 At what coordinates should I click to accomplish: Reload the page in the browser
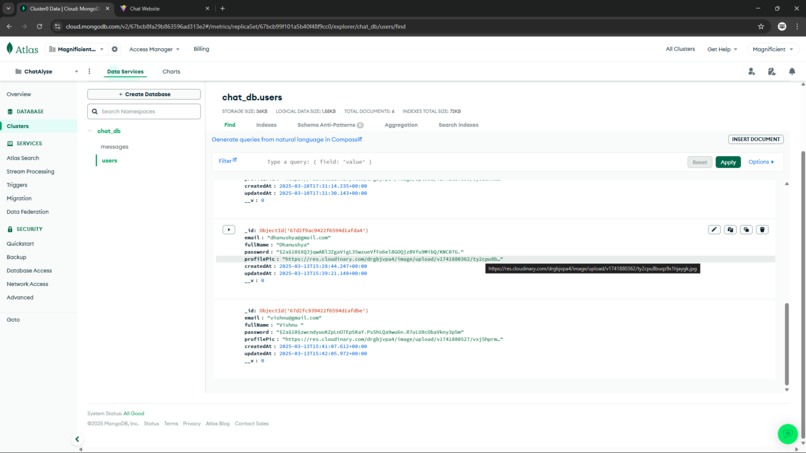[39, 26]
